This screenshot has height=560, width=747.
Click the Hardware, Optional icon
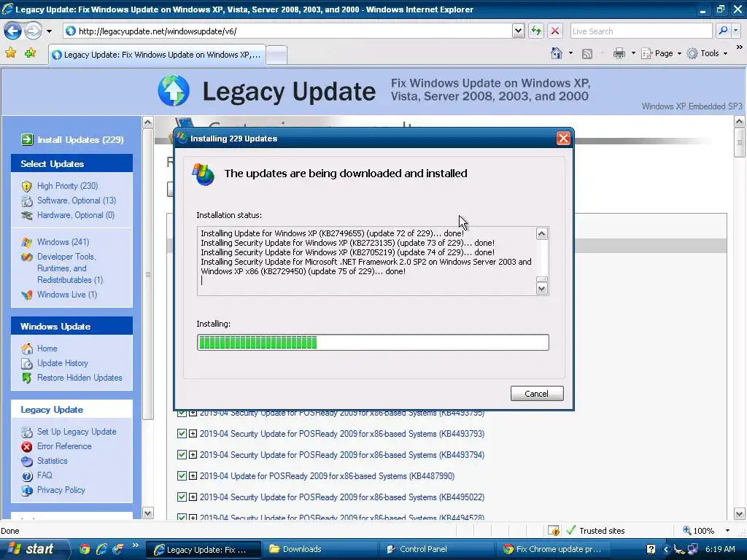tap(27, 215)
